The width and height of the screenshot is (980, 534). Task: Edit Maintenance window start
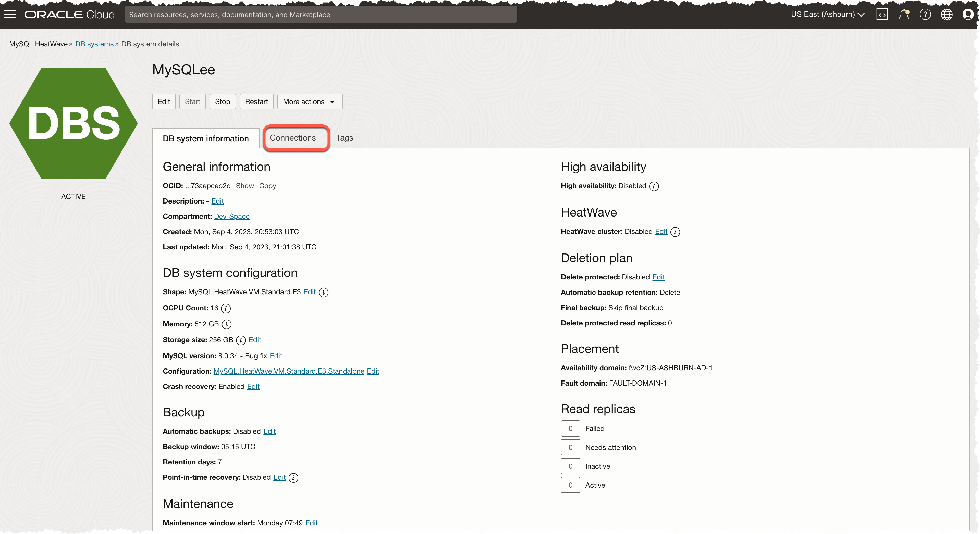311,523
